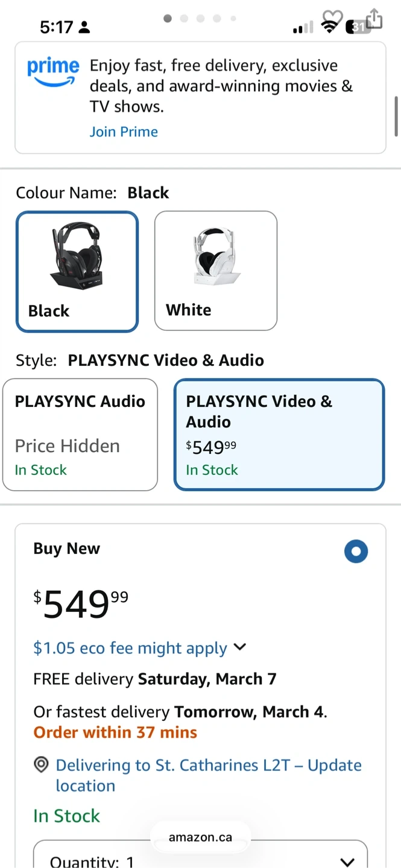Expand the eco fee details chevron
This screenshot has height=868, width=401.
(240, 647)
